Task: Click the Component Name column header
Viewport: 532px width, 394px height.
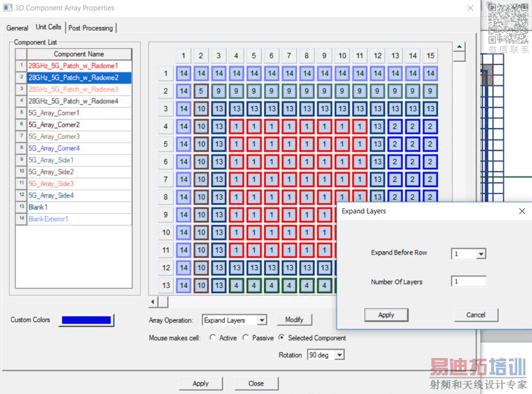Action: pyautogui.click(x=79, y=54)
